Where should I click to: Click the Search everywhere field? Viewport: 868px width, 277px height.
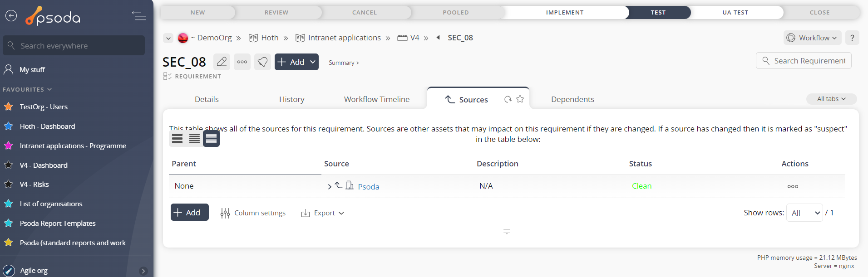(74, 46)
